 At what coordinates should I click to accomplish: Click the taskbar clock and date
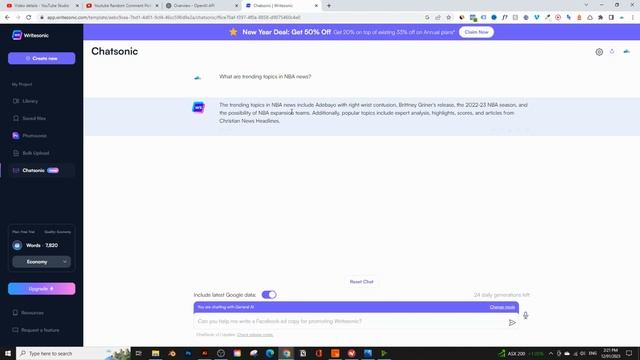pos(610,353)
